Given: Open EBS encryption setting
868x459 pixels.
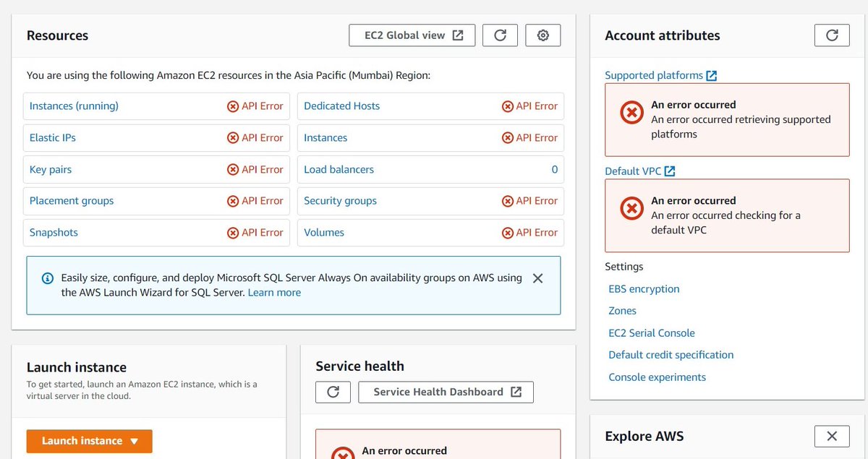Looking at the screenshot, I should pyautogui.click(x=644, y=288).
